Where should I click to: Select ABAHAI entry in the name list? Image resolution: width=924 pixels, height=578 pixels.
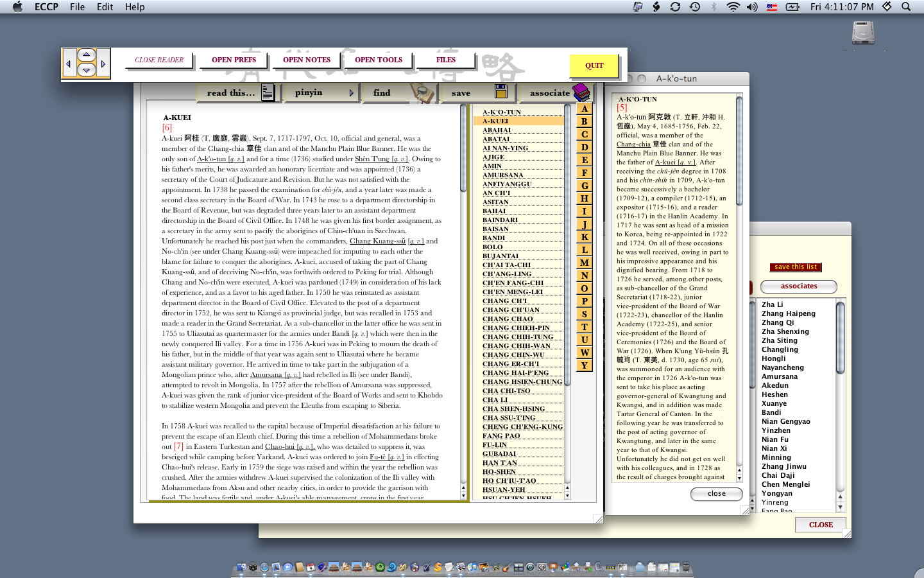pos(518,130)
